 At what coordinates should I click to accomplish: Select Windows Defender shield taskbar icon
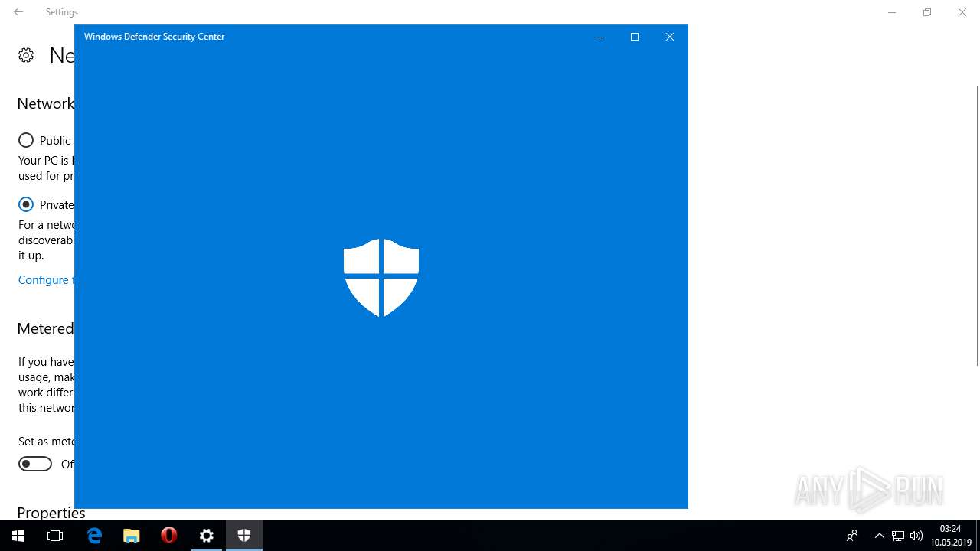tap(244, 536)
